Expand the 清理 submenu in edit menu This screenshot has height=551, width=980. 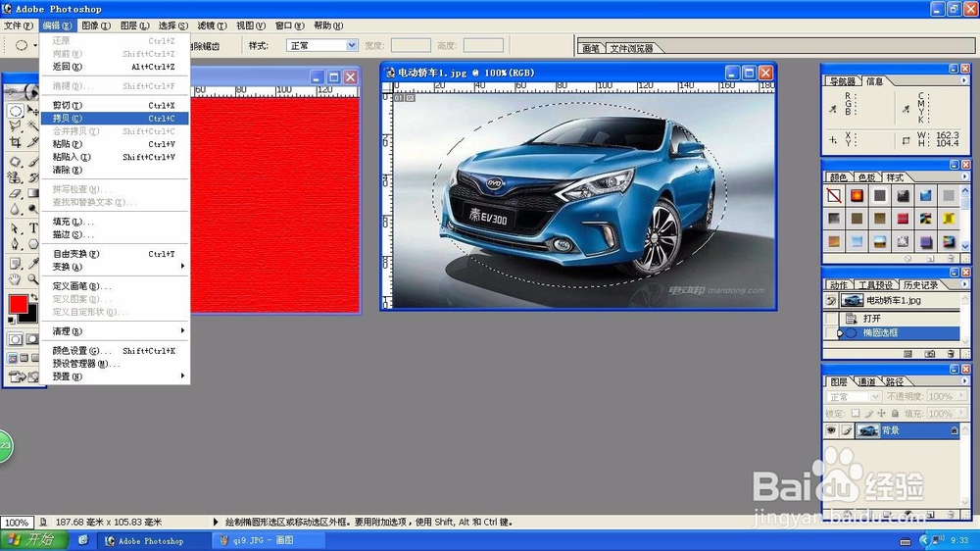pyautogui.click(x=182, y=330)
